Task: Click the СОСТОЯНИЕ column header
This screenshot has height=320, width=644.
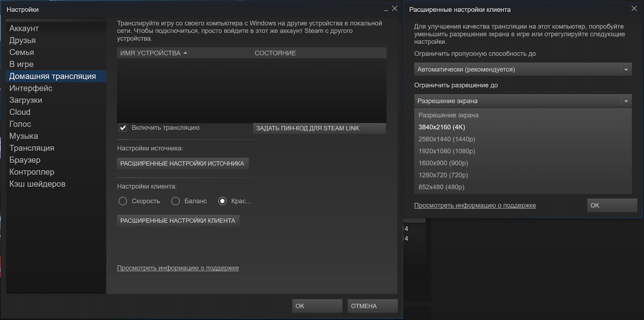Action: (x=319, y=53)
